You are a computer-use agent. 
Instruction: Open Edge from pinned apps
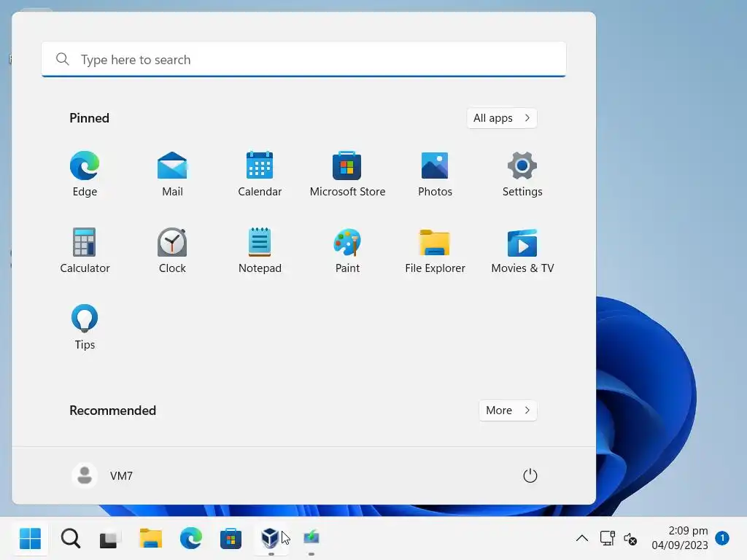pos(85,174)
